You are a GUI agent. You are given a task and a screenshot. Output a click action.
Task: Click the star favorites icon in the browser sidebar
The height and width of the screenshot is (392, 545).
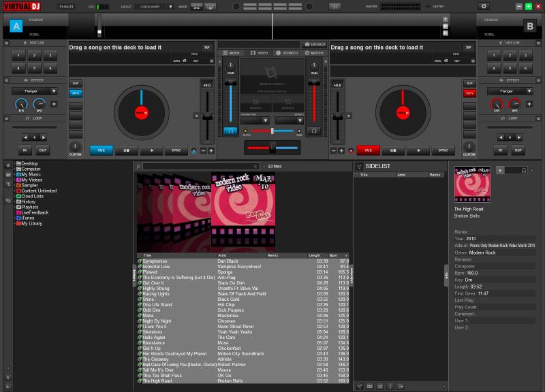pyautogui.click(x=8, y=165)
